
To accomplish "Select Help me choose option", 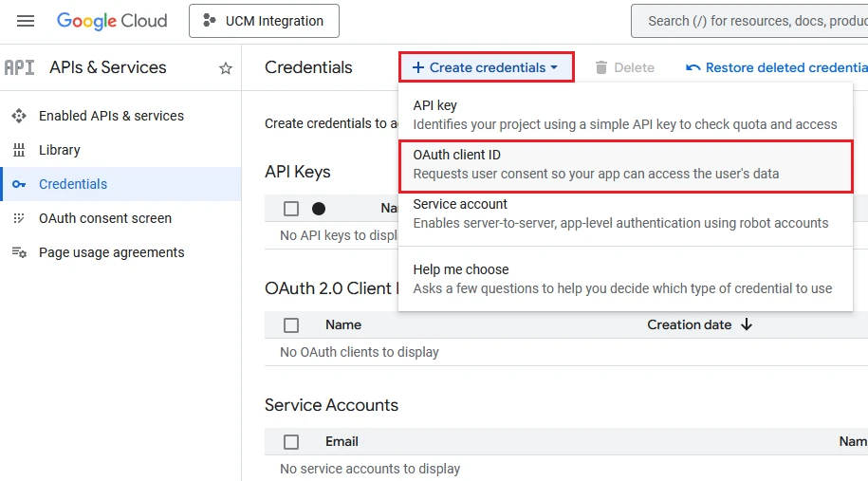I will 625,279.
